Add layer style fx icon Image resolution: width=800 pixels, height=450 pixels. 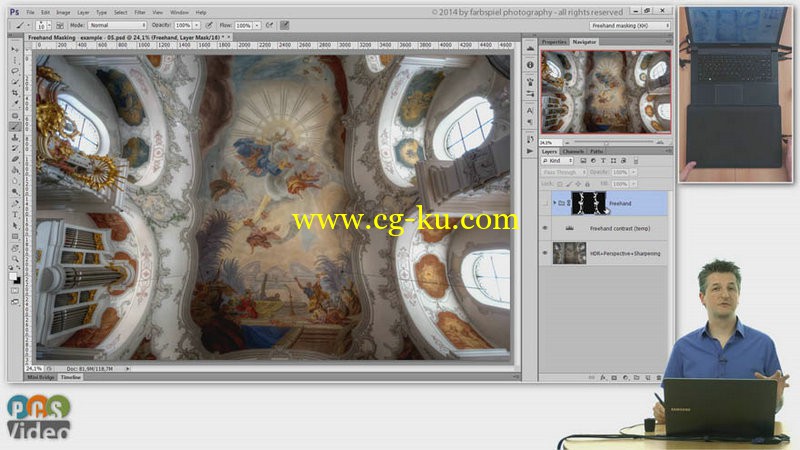click(x=603, y=378)
